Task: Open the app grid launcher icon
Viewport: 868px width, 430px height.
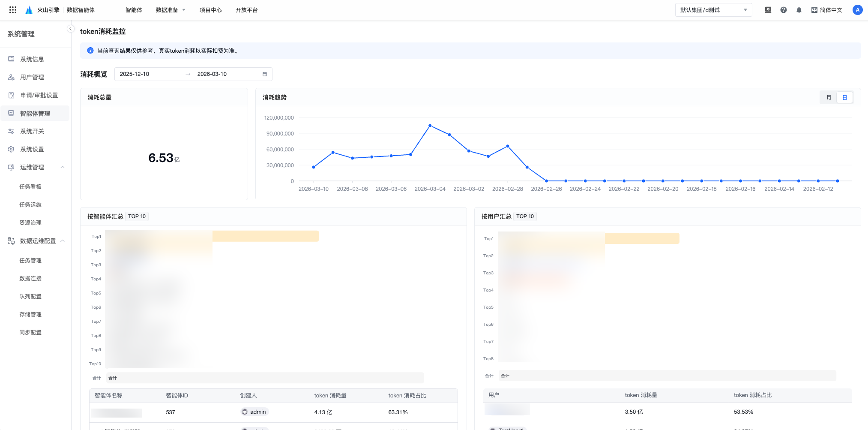Action: coord(13,10)
